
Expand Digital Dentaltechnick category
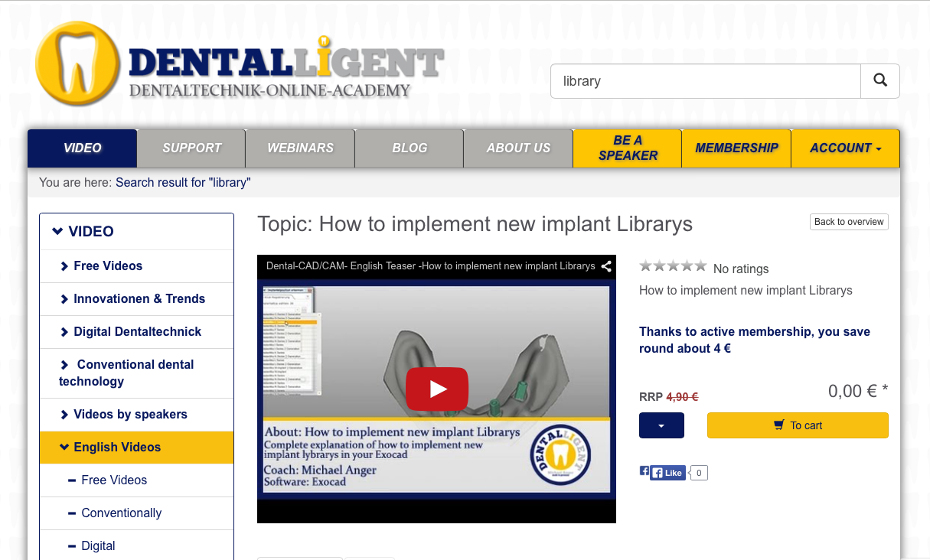pos(136,332)
